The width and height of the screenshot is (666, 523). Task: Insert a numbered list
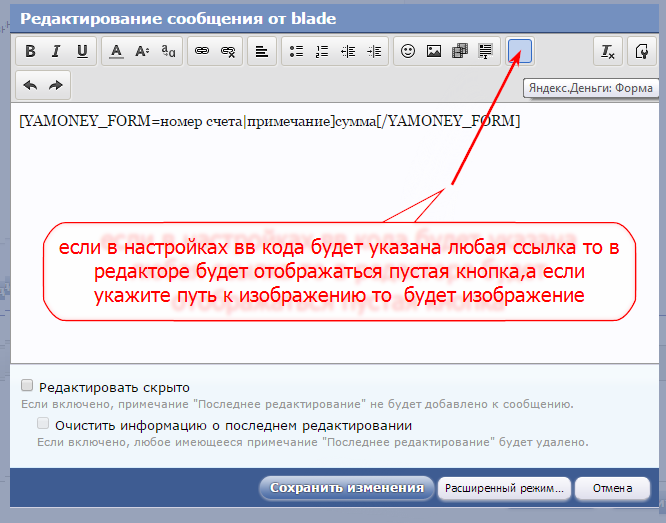coord(322,51)
